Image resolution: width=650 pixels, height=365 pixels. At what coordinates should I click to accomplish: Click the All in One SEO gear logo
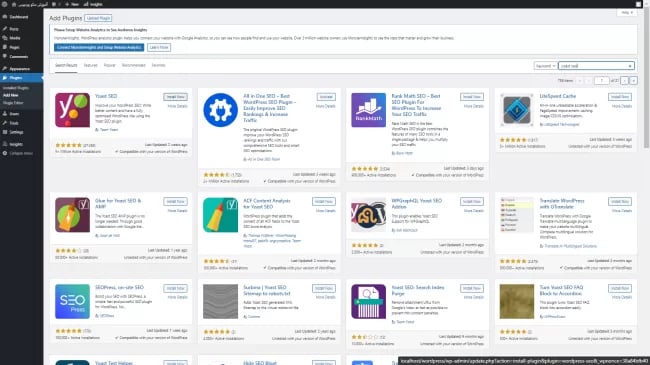click(x=221, y=110)
